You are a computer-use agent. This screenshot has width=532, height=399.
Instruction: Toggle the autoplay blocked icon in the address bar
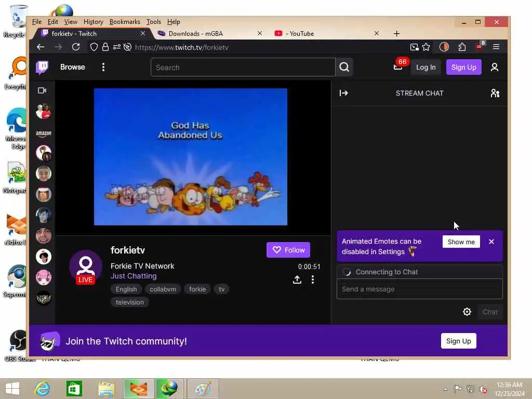pos(128,47)
